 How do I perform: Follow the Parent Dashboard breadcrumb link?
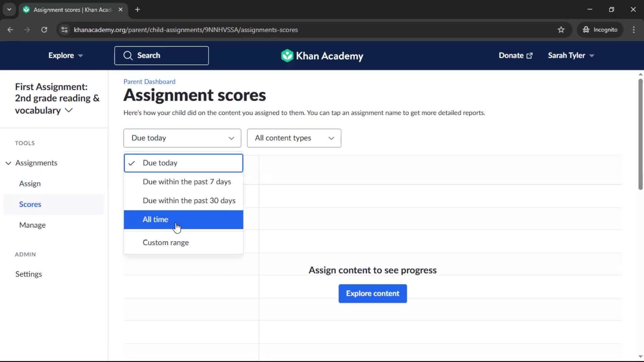pos(149,81)
